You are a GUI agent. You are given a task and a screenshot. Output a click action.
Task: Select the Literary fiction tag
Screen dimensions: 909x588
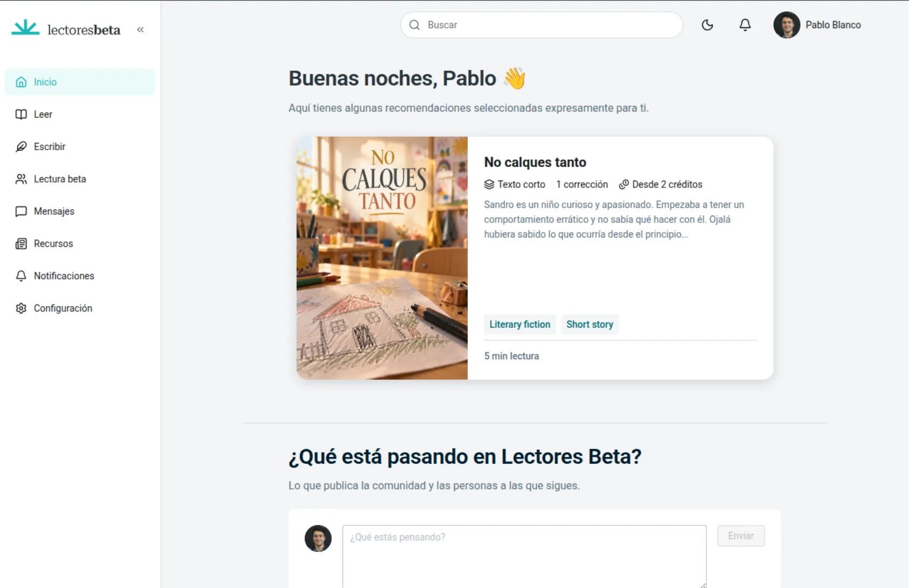520,325
